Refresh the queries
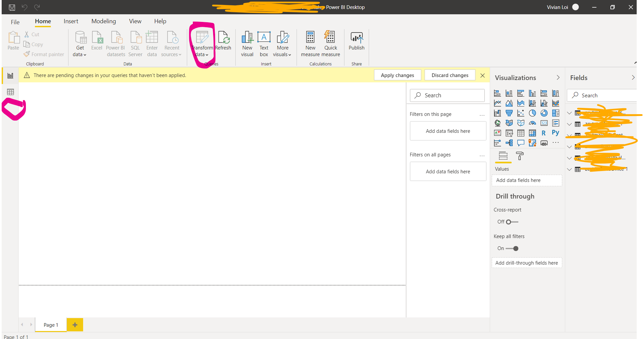 point(223,41)
